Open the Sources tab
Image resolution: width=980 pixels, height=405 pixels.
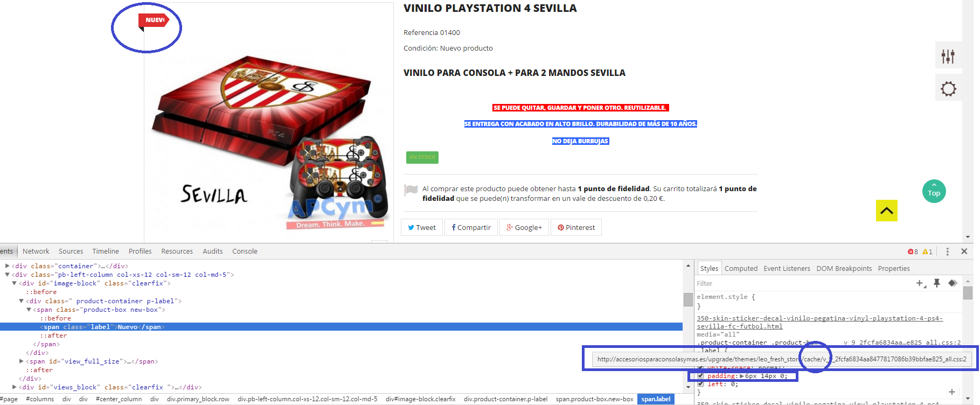pos(71,252)
